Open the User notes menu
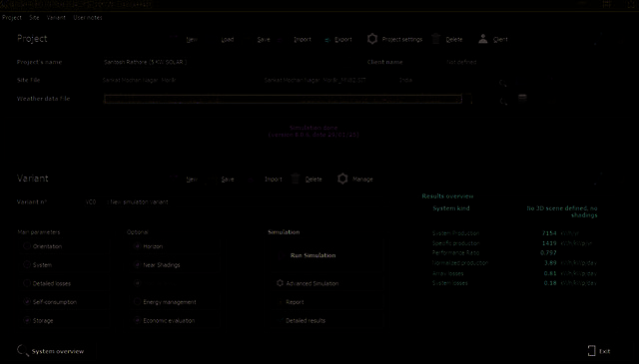The height and width of the screenshot is (364, 639). pos(88,18)
